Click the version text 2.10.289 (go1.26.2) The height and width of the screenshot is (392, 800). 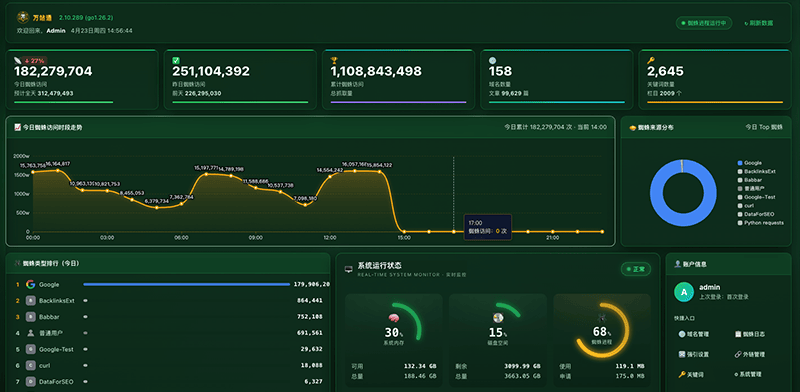tap(86, 17)
